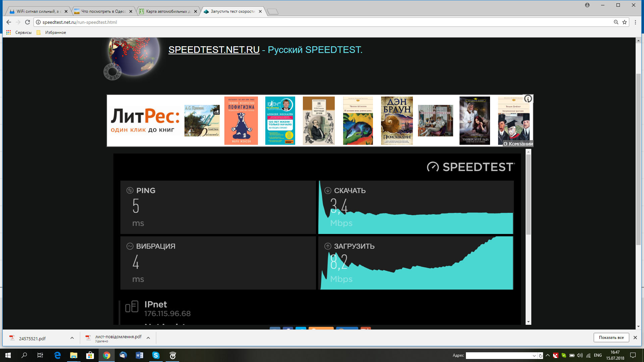
Task: Open Windows search from the taskbar
Action: 24,355
